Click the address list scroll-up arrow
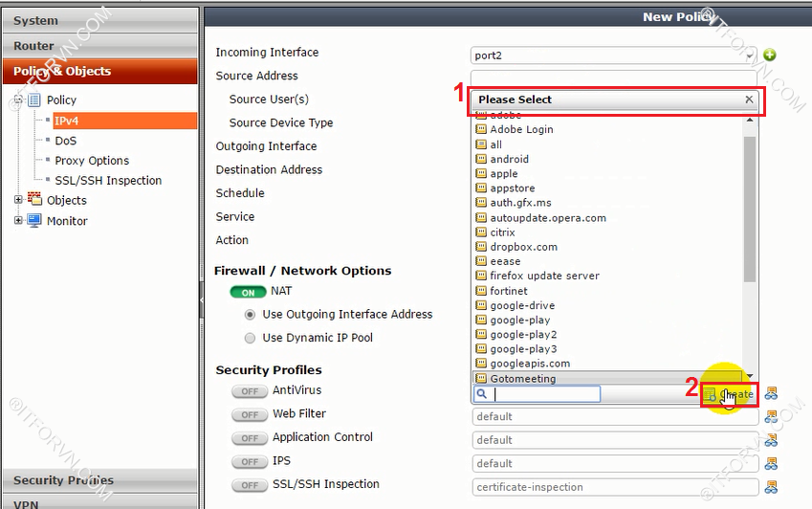Screen dimensions: 812x509 [x=749, y=121]
